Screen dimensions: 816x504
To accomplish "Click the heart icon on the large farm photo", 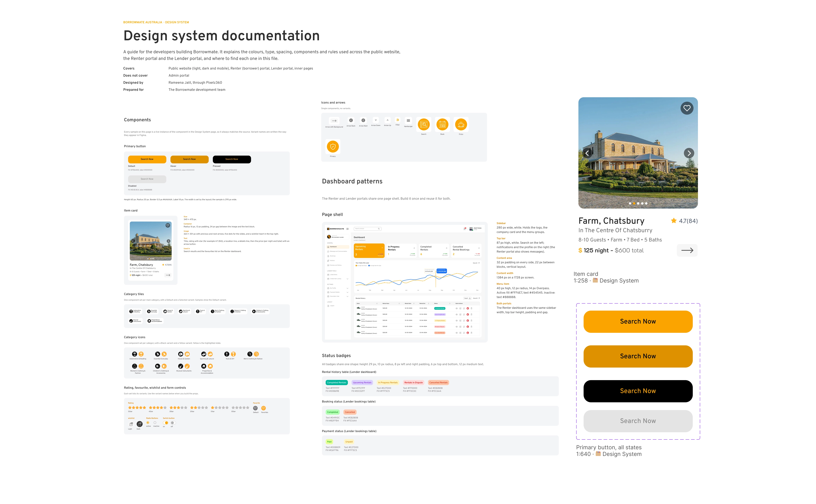I will (x=686, y=108).
